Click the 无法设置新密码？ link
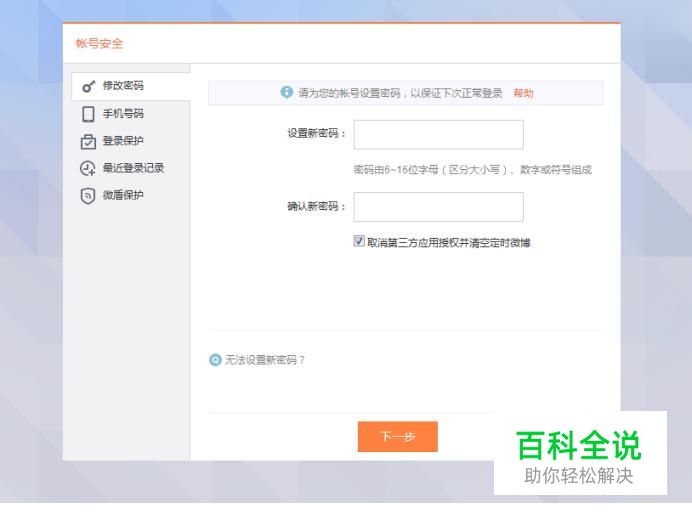692x520 pixels. [x=265, y=360]
